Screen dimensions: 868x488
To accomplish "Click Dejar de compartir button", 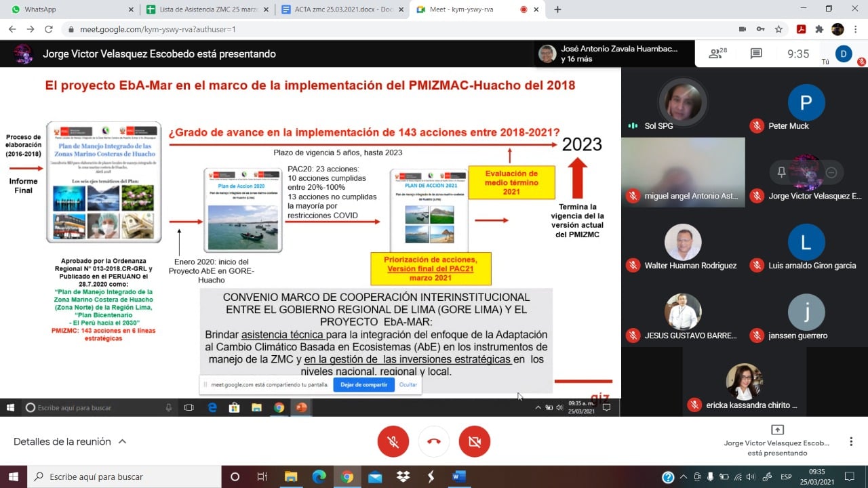I will (363, 384).
